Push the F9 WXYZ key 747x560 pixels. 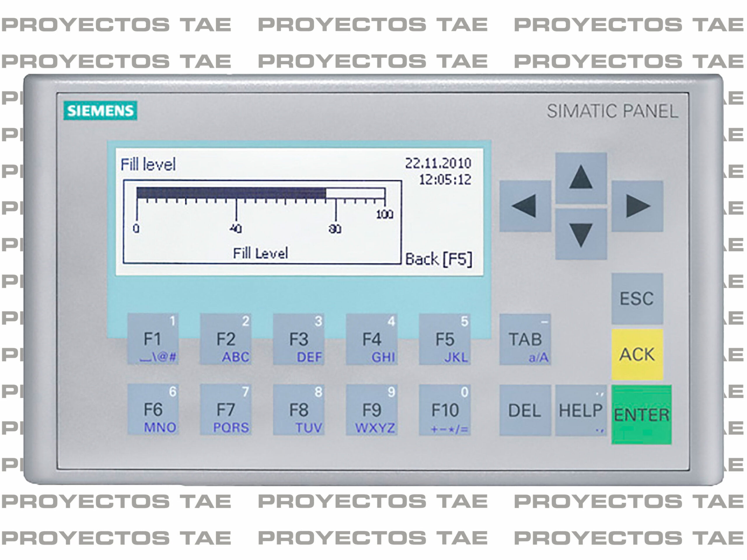coord(371,409)
